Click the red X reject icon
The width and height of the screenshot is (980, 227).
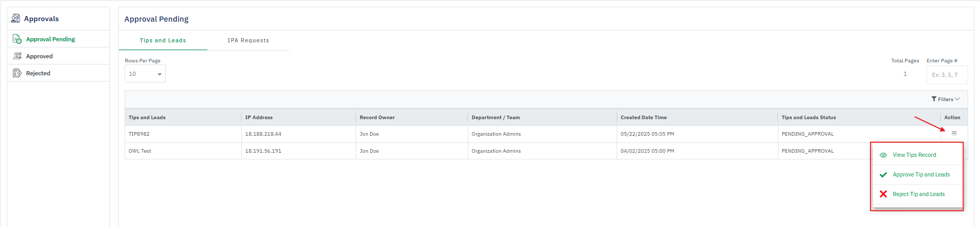[x=883, y=194]
